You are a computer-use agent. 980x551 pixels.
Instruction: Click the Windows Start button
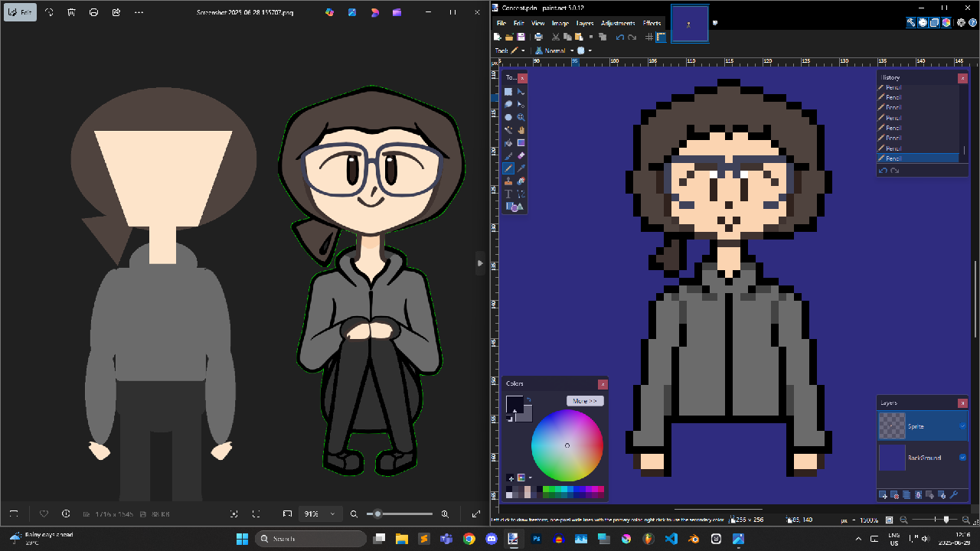click(x=242, y=538)
